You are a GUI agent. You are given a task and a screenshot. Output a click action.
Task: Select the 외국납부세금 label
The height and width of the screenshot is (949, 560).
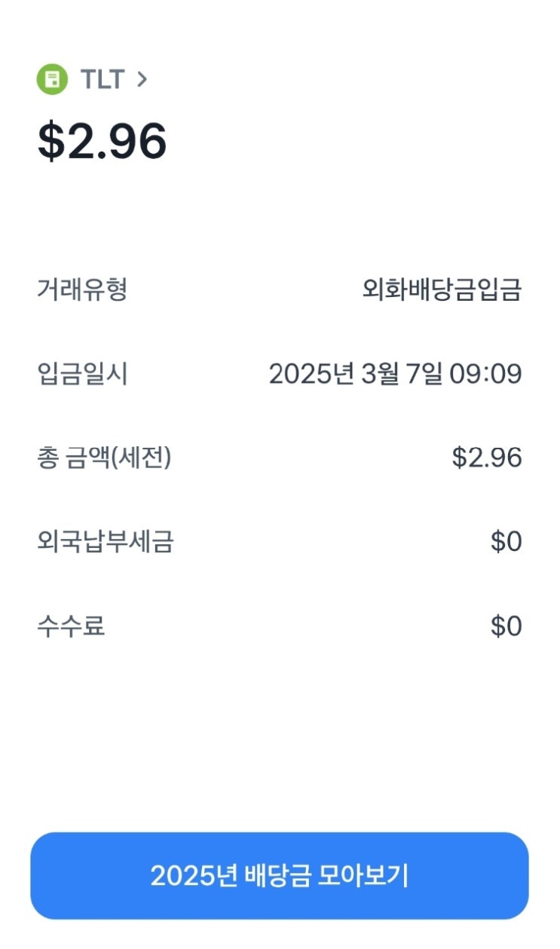105,541
